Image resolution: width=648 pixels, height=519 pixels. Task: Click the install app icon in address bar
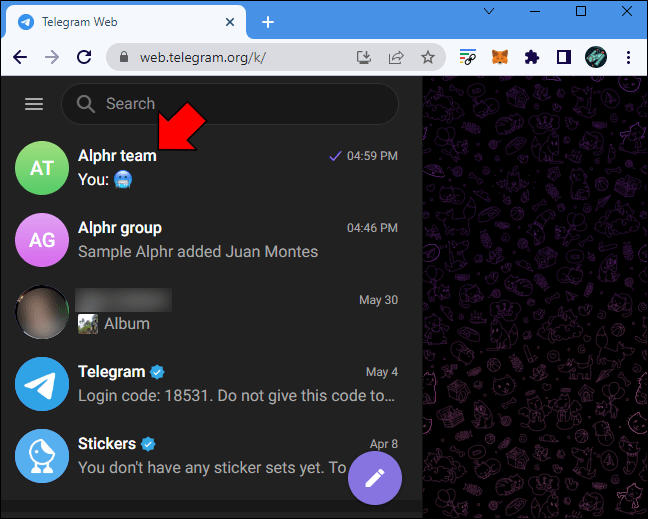point(364,57)
